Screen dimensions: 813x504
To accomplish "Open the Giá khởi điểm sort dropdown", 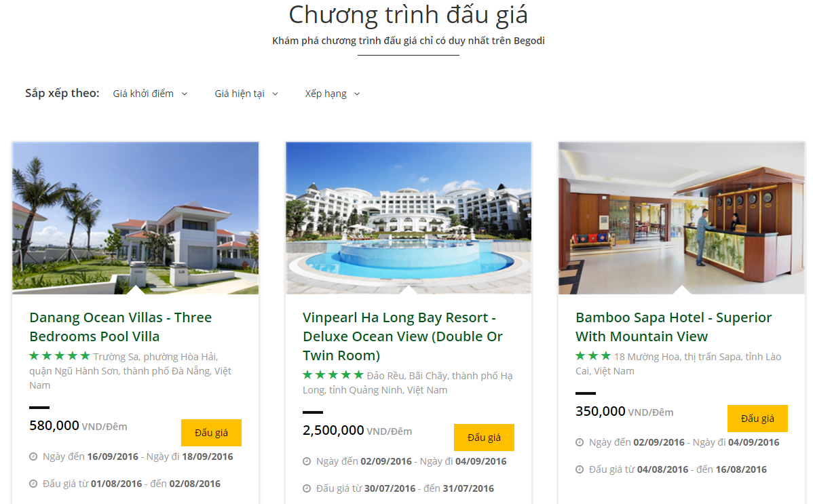I will click(x=151, y=94).
